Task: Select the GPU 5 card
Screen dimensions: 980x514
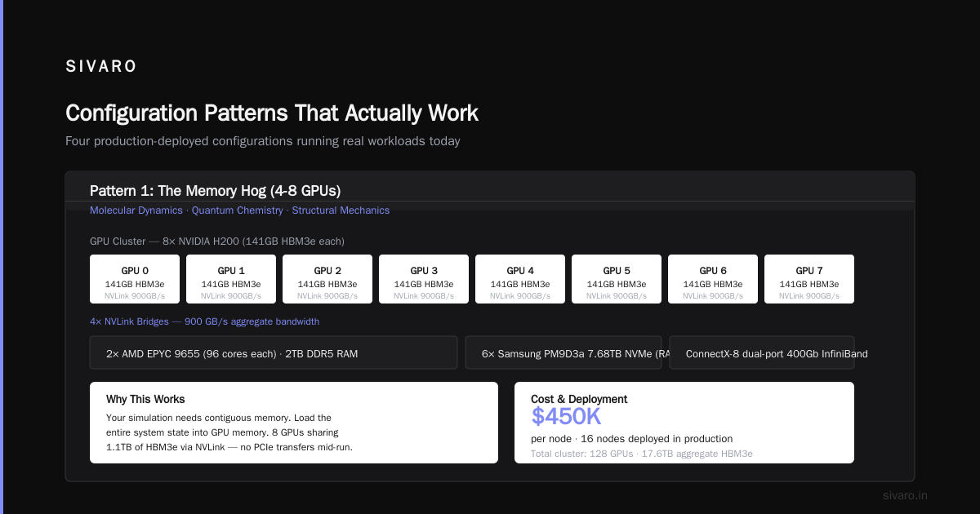Action: (x=617, y=279)
